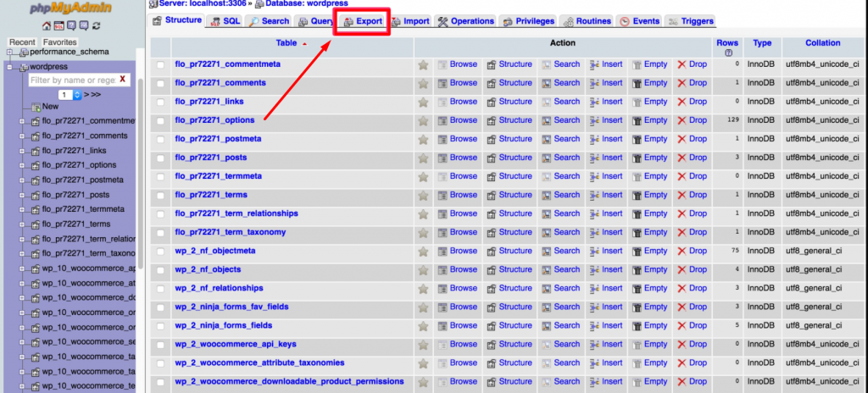Sort by the Table column header
Image resolution: width=868 pixels, height=393 pixels.
pos(287,42)
